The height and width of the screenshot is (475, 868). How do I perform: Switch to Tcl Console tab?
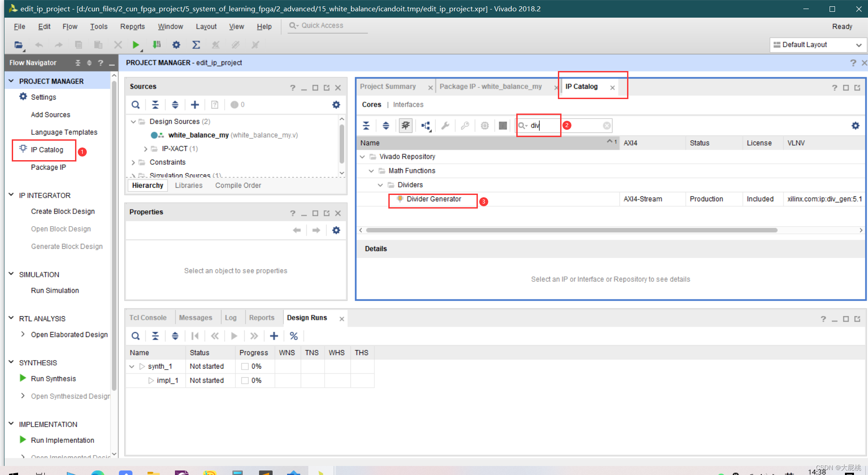point(148,318)
